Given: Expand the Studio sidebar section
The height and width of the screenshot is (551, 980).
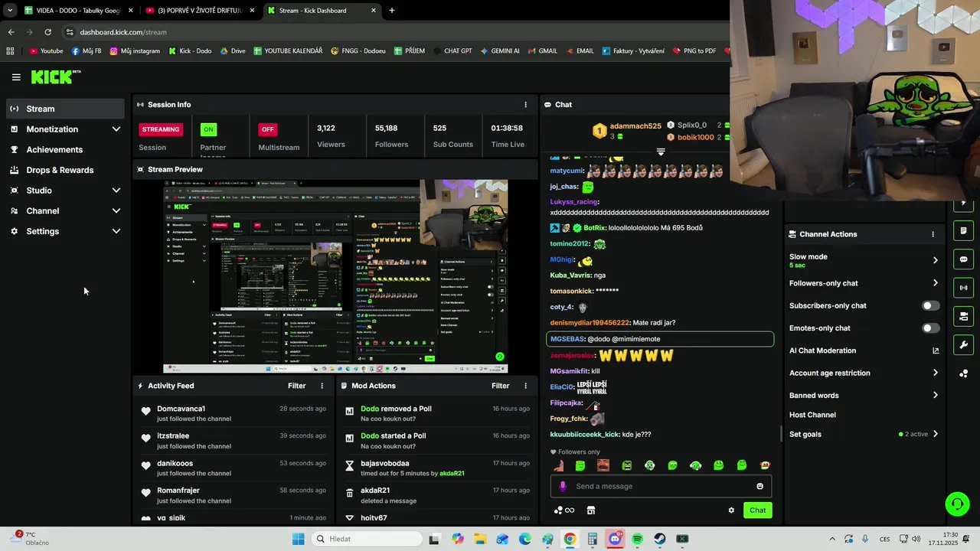Looking at the screenshot, I should coord(65,191).
